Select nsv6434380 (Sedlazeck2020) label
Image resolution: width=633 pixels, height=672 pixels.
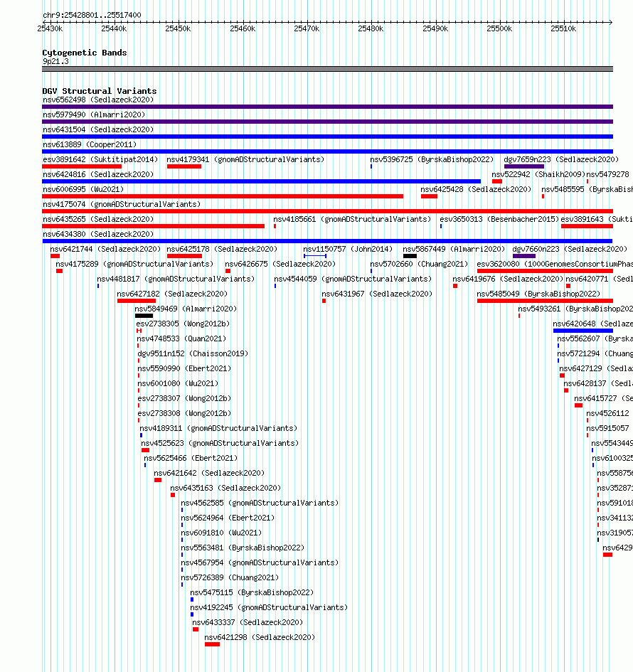(98, 235)
